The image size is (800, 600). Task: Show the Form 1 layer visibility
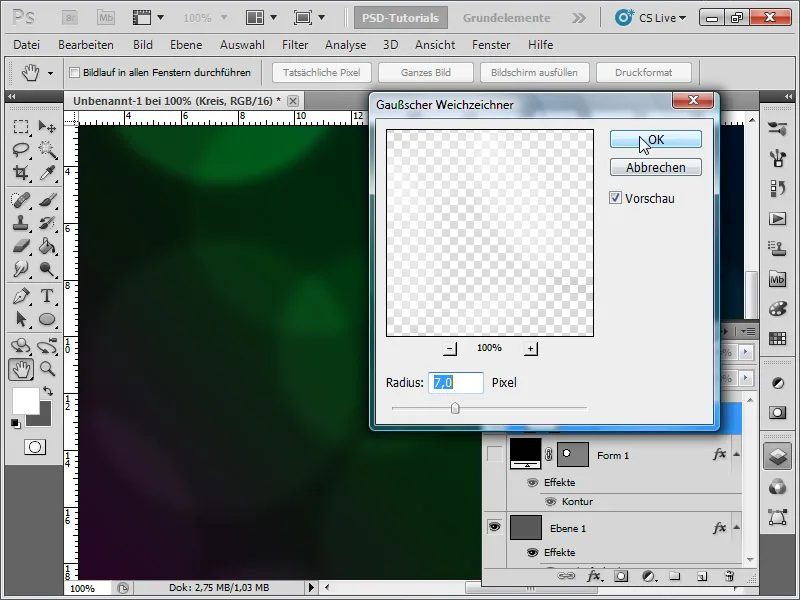(x=494, y=454)
